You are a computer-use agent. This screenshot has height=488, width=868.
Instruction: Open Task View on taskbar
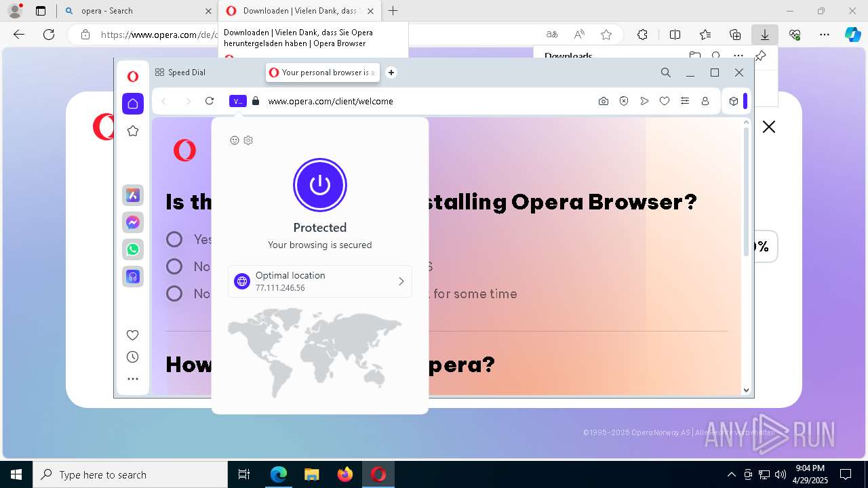pos(244,474)
